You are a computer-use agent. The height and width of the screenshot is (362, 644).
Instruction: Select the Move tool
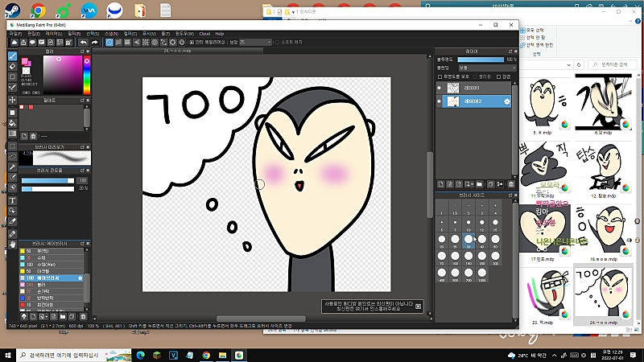pos(12,101)
